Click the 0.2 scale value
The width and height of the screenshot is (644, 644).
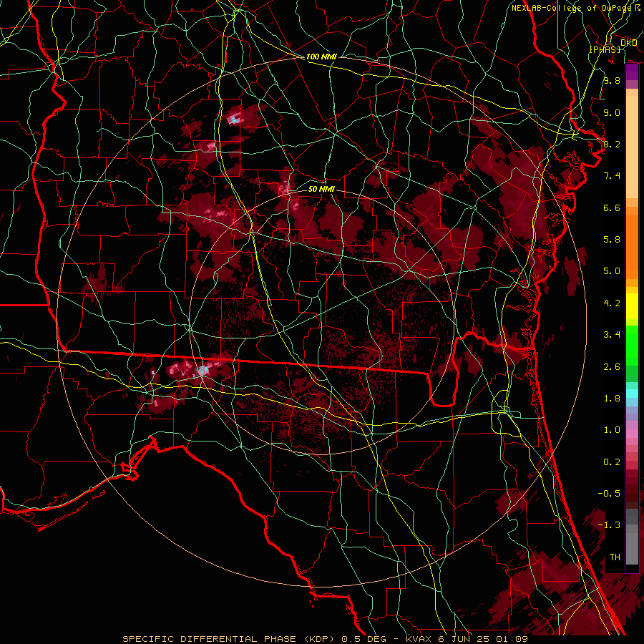click(612, 462)
